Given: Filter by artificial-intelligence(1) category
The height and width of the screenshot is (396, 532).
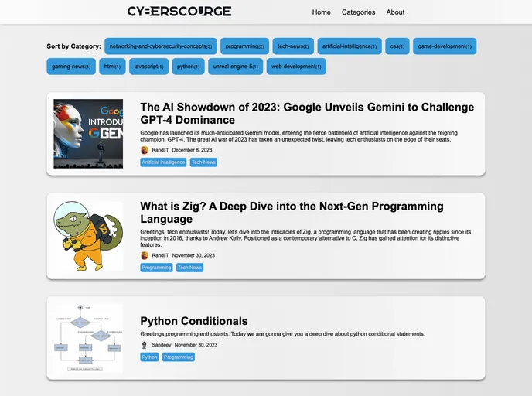Looking at the screenshot, I should tap(350, 46).
